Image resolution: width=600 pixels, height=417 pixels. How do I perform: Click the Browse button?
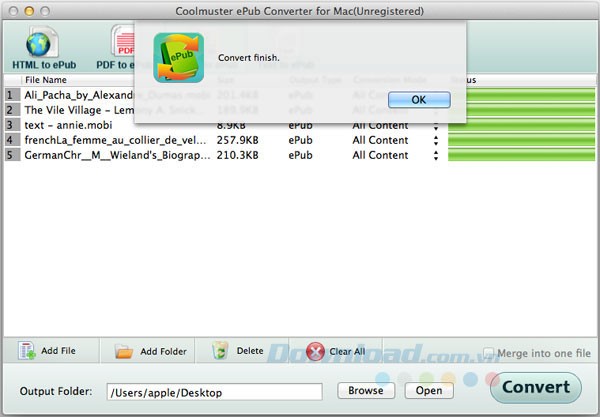[366, 390]
